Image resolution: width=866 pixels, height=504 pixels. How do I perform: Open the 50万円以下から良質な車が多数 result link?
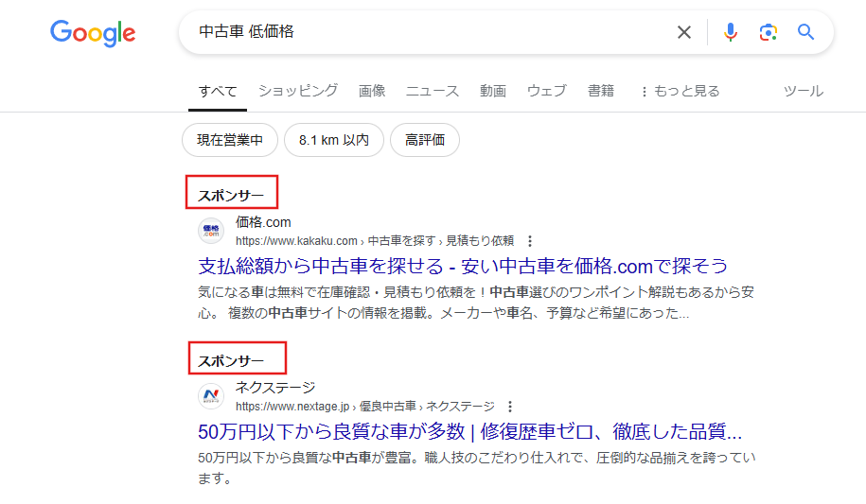coord(469,432)
